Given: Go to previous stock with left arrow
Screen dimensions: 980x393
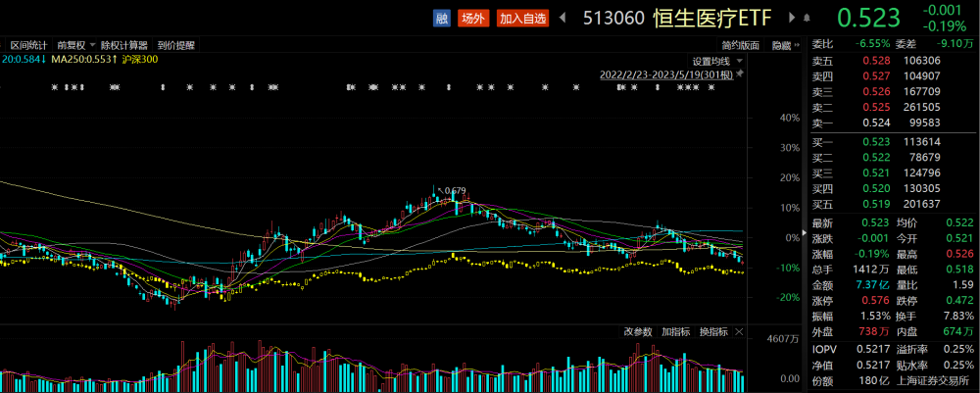Looking at the screenshot, I should (x=564, y=18).
